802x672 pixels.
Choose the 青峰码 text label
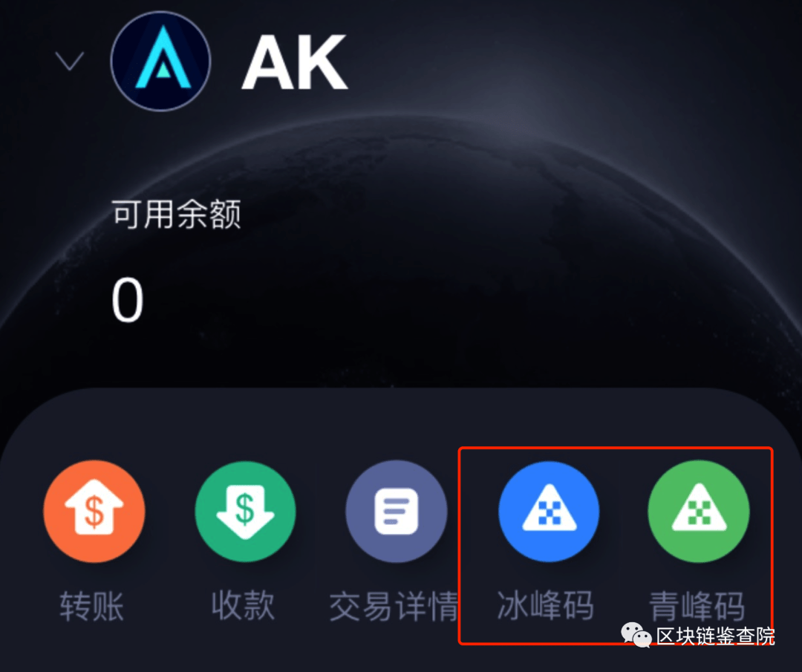click(697, 607)
